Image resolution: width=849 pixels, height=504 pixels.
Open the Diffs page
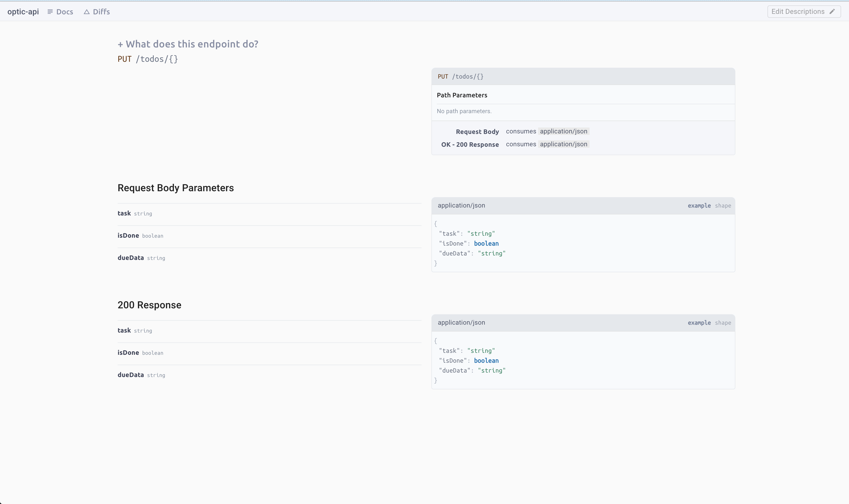(x=101, y=11)
